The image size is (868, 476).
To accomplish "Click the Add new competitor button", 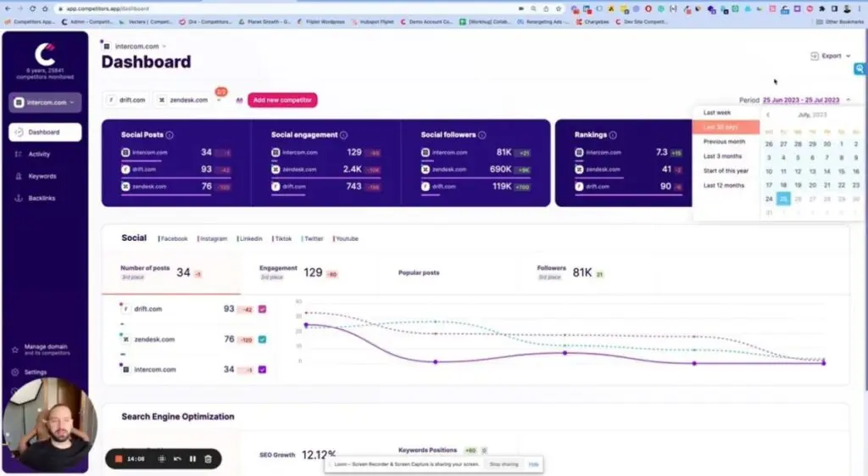I will (282, 100).
